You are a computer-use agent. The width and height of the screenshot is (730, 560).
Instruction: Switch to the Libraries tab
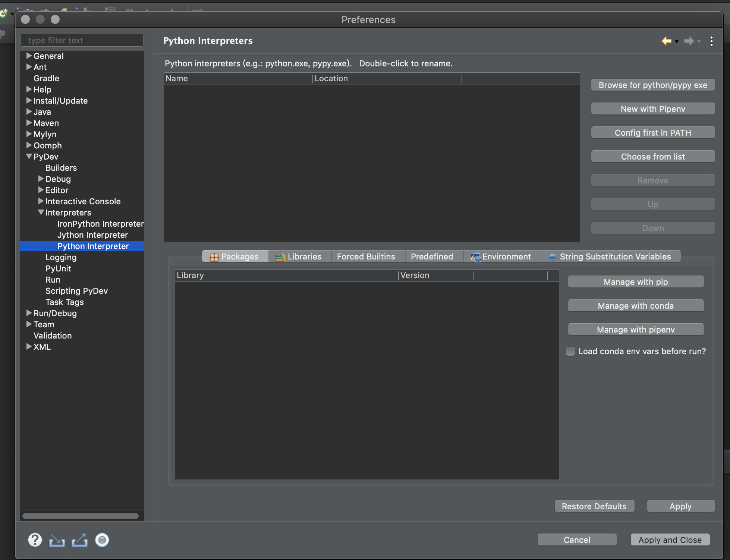(x=299, y=257)
